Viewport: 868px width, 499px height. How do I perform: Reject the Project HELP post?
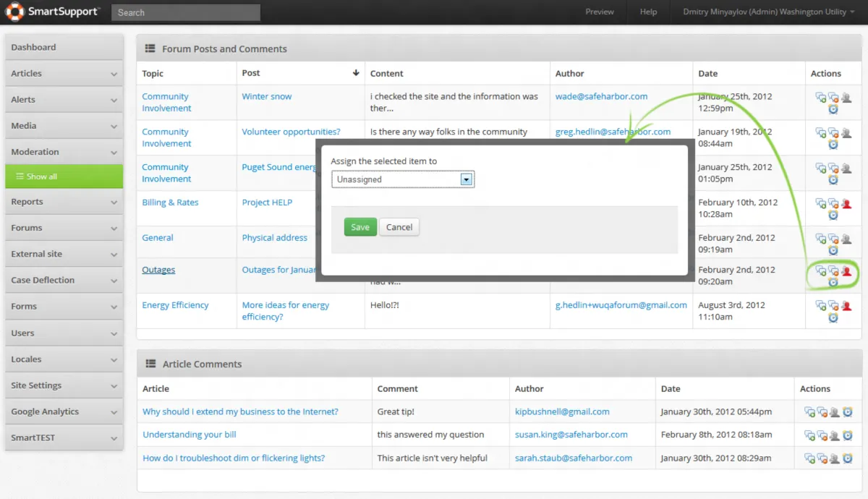point(833,204)
